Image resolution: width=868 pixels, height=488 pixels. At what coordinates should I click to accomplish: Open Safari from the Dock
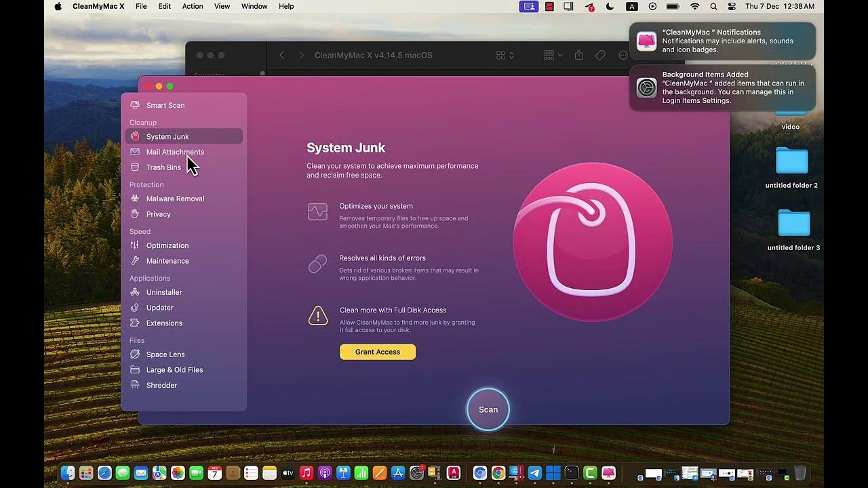tap(104, 473)
